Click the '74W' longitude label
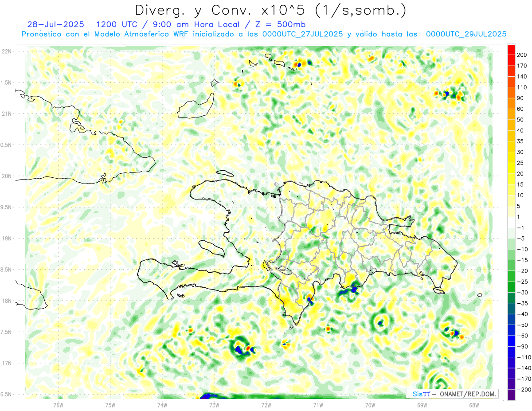The width and height of the screenshot is (532, 411). pos(162,405)
